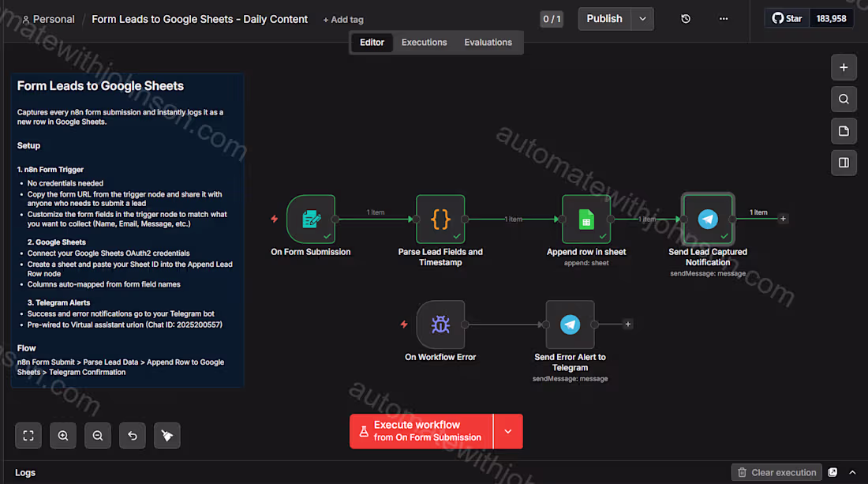Click the '2. Google Sheets' heading in note
The image size is (868, 484).
(57, 242)
